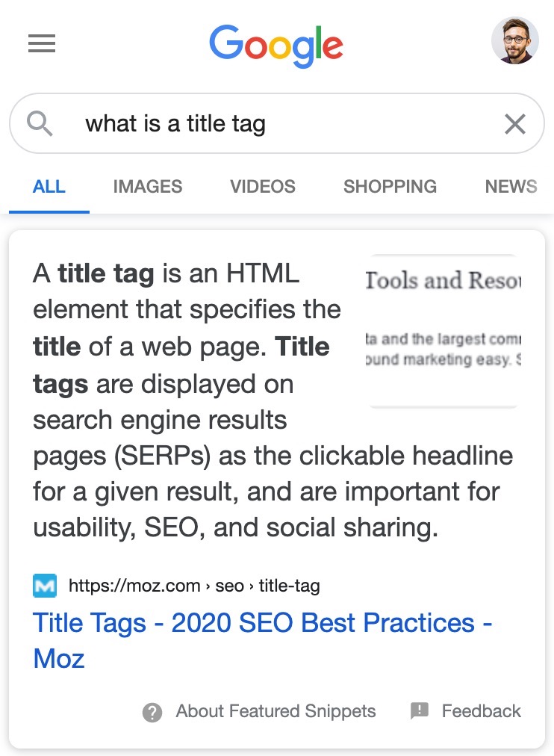Open the account profile avatar
Image resolution: width=554 pixels, height=756 pixels.
click(515, 40)
